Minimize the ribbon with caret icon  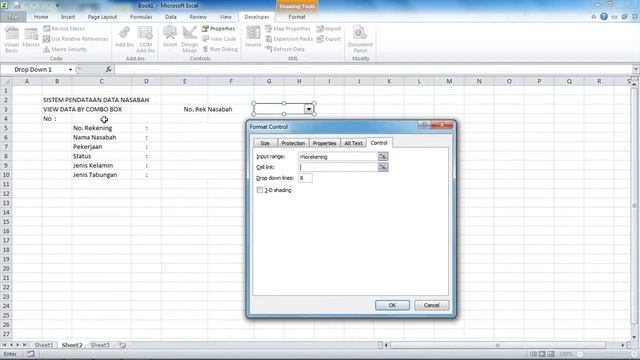(x=594, y=17)
